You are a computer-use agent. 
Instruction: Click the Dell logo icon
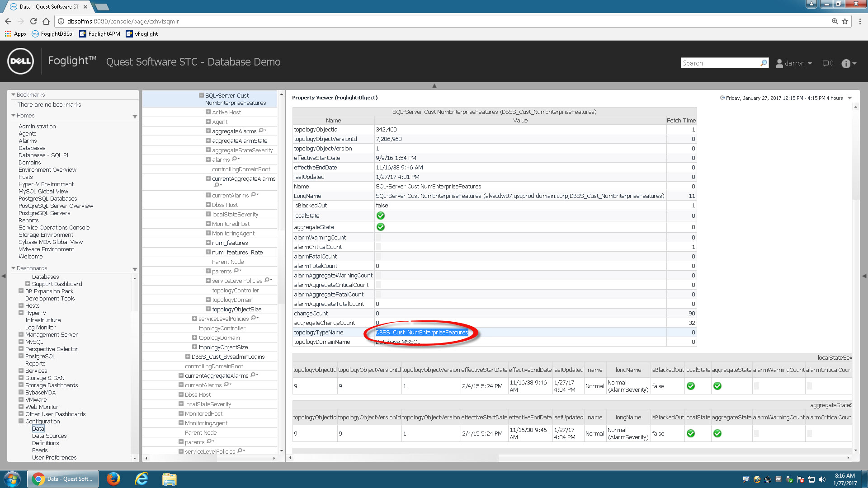click(x=20, y=61)
